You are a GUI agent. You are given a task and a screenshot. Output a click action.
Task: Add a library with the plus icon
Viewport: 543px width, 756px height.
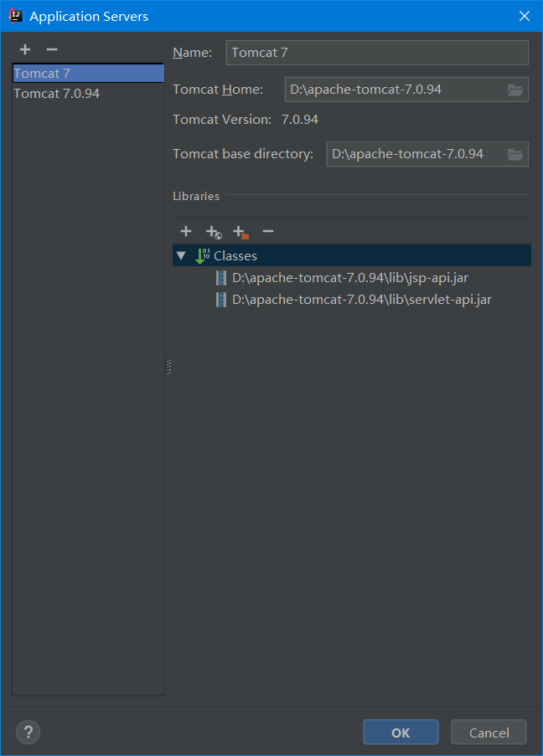point(186,231)
